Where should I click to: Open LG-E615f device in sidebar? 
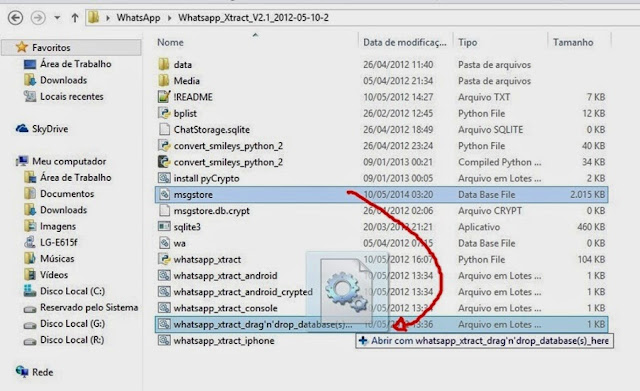point(59,242)
